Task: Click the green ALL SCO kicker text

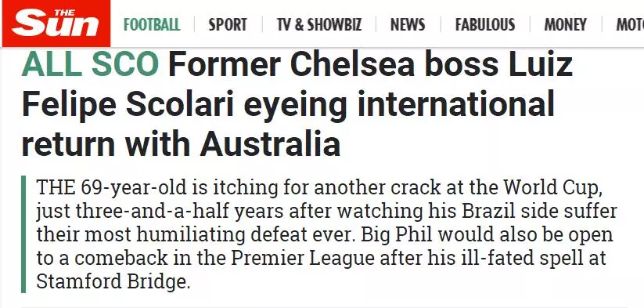Action: [90, 64]
